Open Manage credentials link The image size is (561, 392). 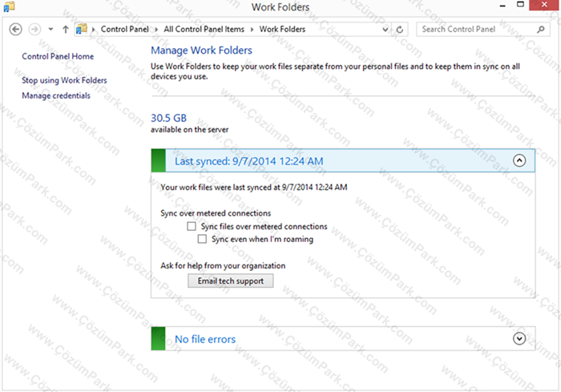[x=56, y=95]
